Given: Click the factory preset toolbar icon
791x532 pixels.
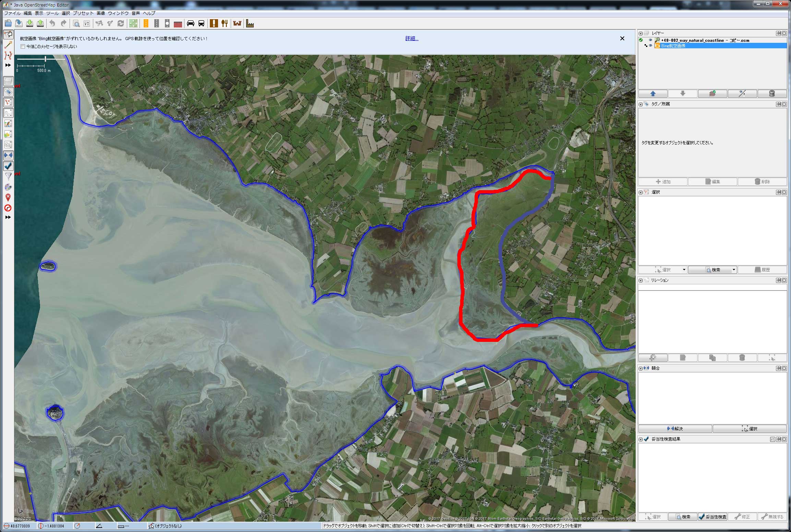Looking at the screenshot, I should (250, 23).
